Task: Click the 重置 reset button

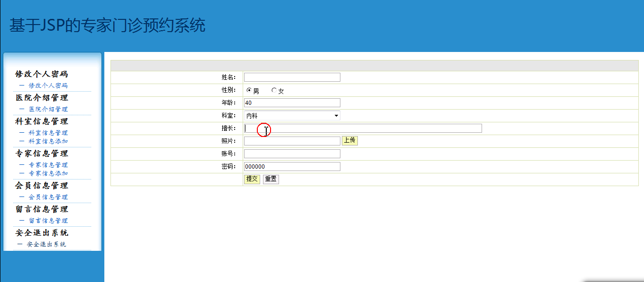Action: click(271, 179)
